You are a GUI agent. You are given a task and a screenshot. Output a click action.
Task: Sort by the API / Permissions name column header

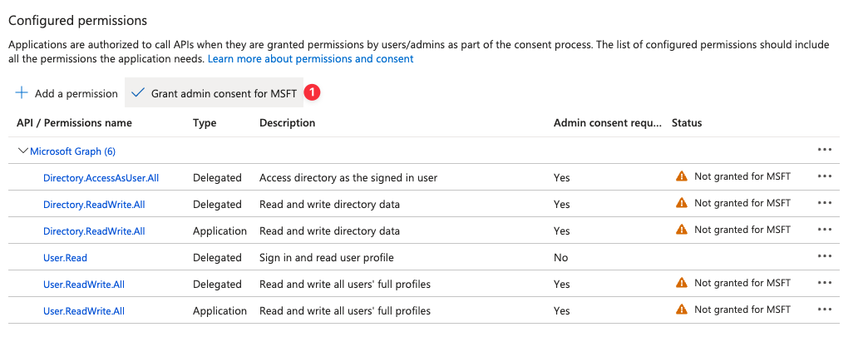(74, 123)
